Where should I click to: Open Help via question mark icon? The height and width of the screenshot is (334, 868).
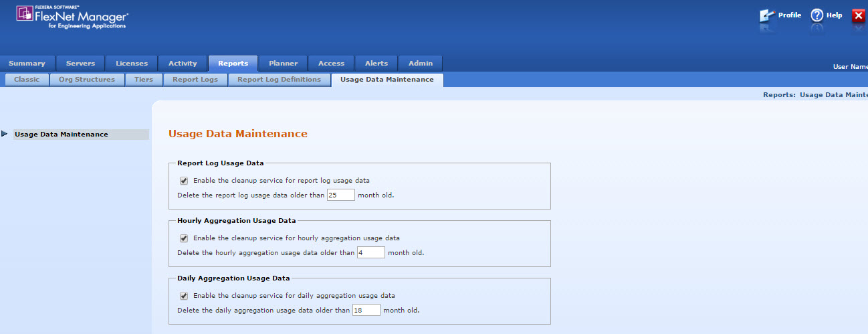817,15
